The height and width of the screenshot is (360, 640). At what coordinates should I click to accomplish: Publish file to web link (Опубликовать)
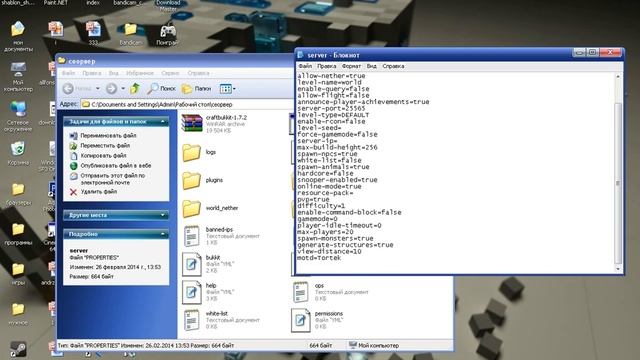[116, 166]
